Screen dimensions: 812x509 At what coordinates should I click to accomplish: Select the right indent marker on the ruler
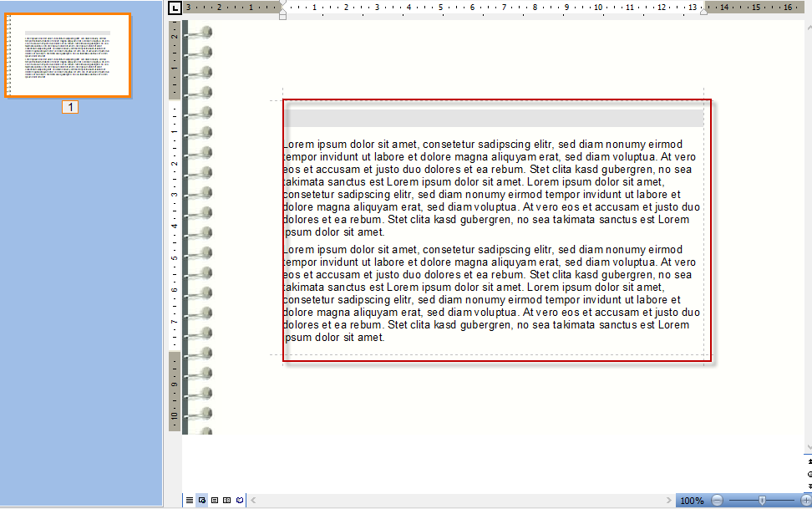click(703, 11)
